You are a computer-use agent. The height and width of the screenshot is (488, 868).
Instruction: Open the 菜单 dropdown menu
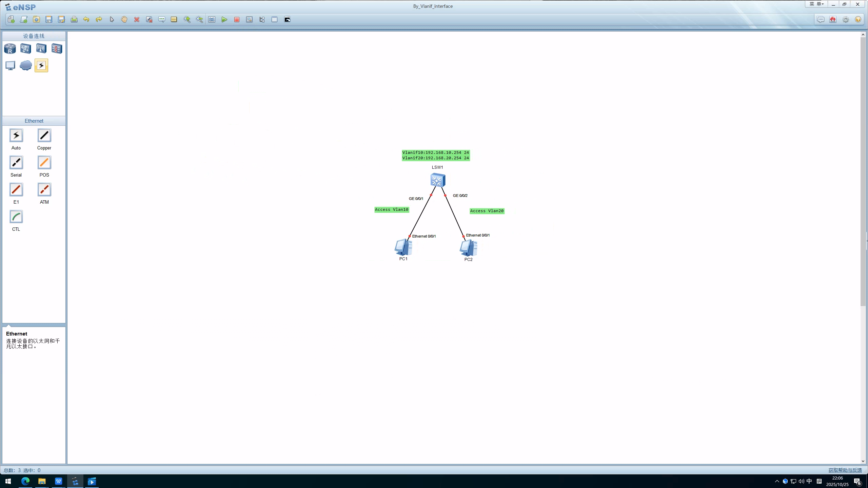[816, 4]
